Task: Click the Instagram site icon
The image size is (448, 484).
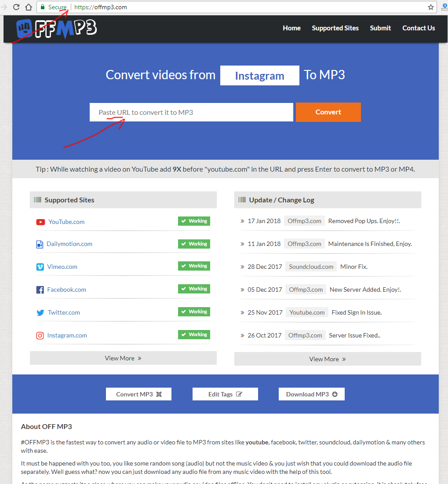Action: 40,336
